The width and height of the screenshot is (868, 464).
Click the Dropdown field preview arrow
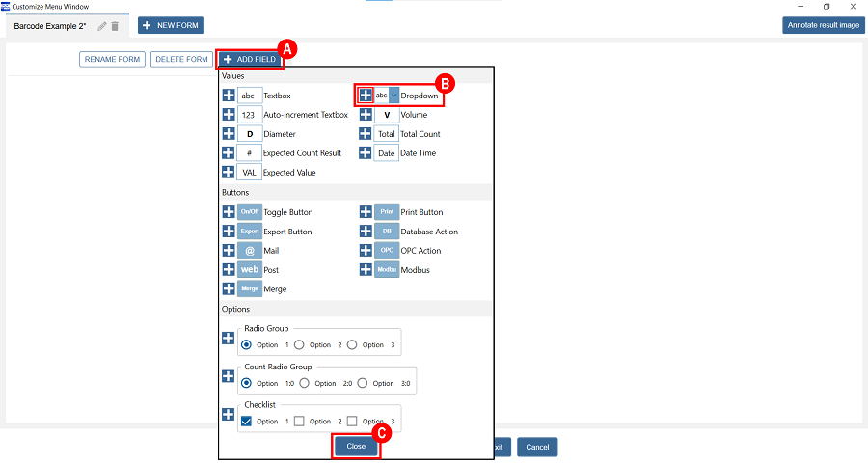[x=393, y=96]
